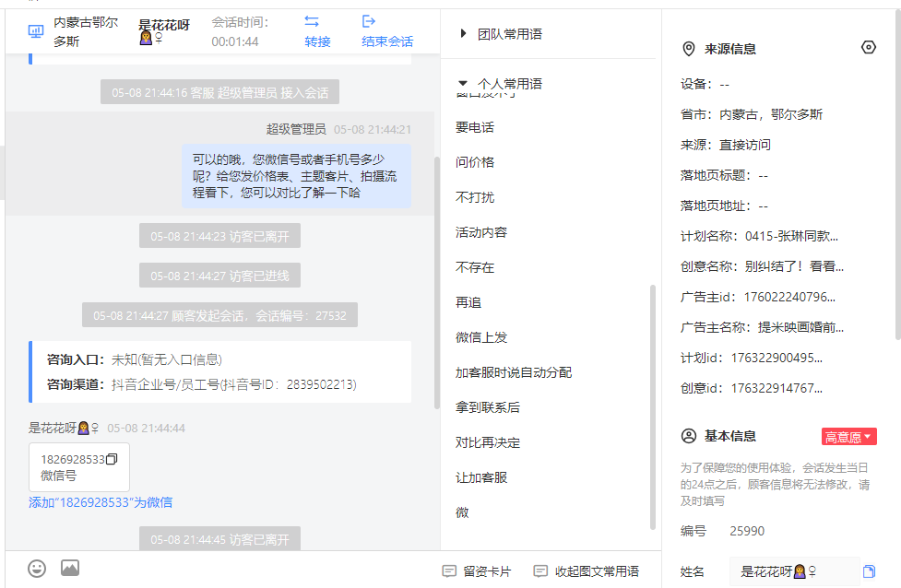Viewport: 901px width, 588px height.
Task: Click the 结束会话 button text
Action: [387, 41]
